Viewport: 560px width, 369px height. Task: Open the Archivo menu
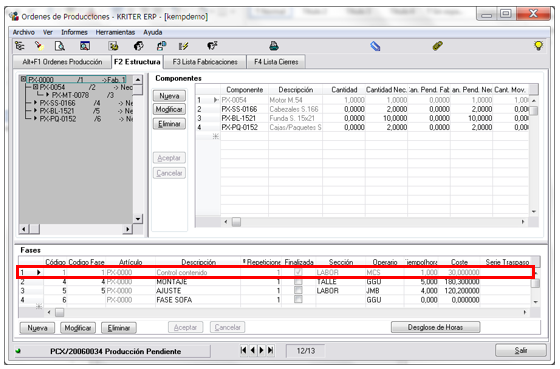pos(24,32)
